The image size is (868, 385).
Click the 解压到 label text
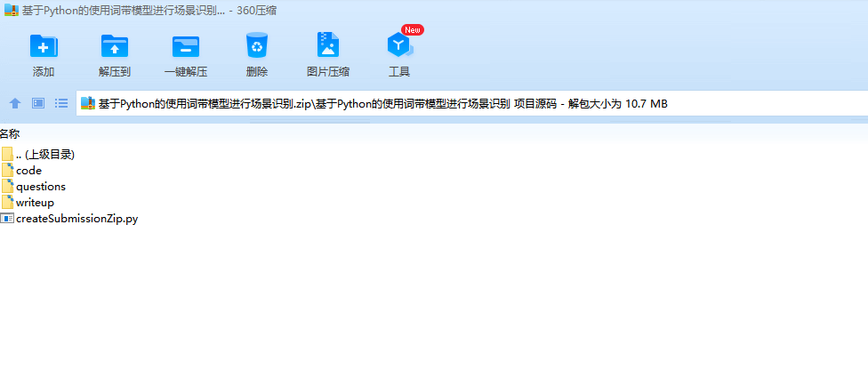tap(115, 72)
